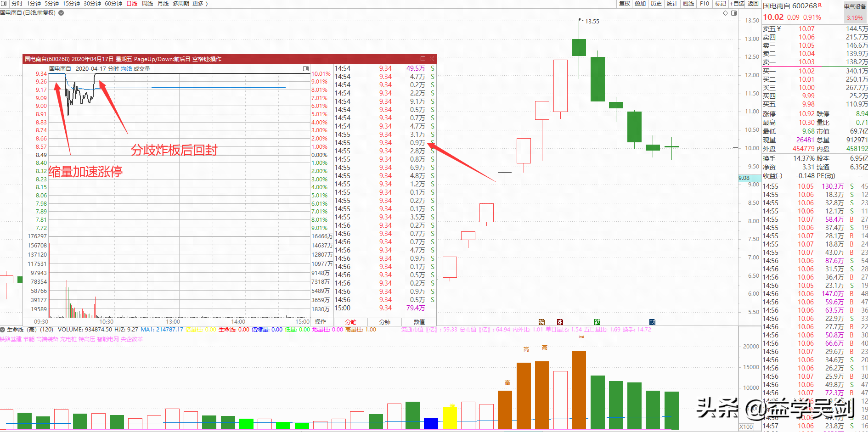
Task: Switch to the 周线 weekly chart tab
Action: click(147, 4)
